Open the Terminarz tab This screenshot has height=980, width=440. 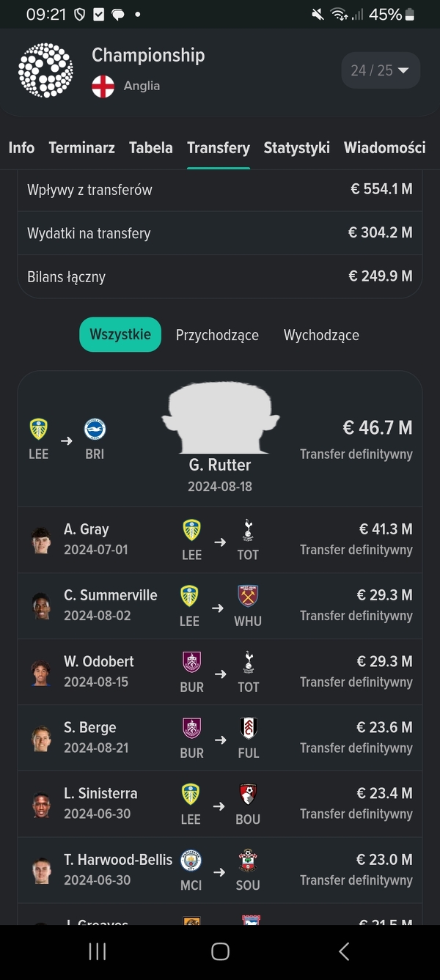coord(81,148)
